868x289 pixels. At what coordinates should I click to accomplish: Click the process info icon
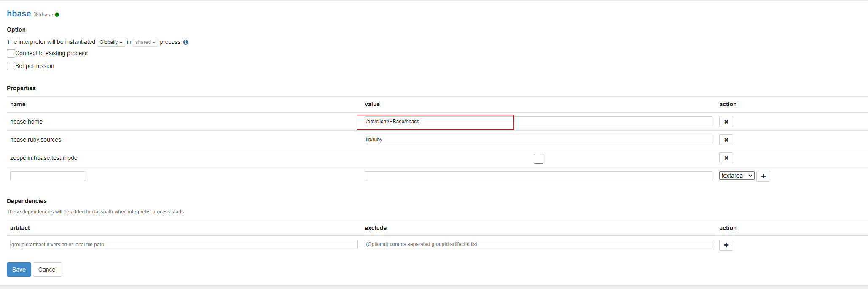pyautogui.click(x=185, y=42)
